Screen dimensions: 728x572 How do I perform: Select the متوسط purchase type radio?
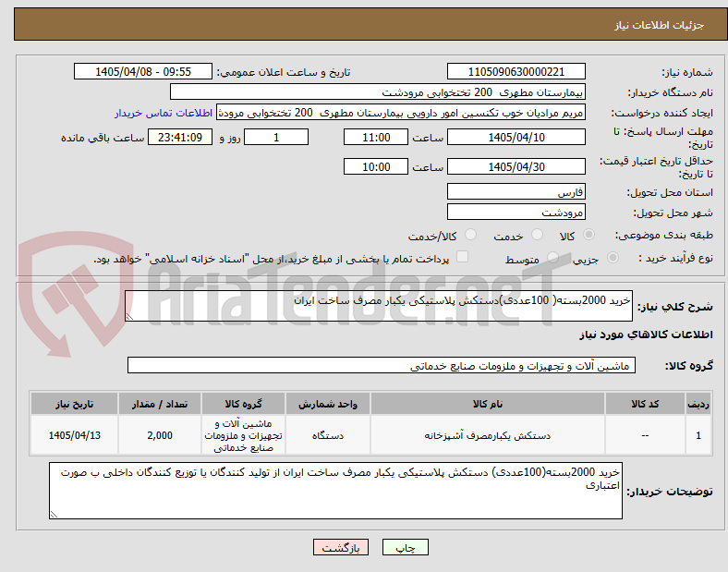[x=552, y=257]
